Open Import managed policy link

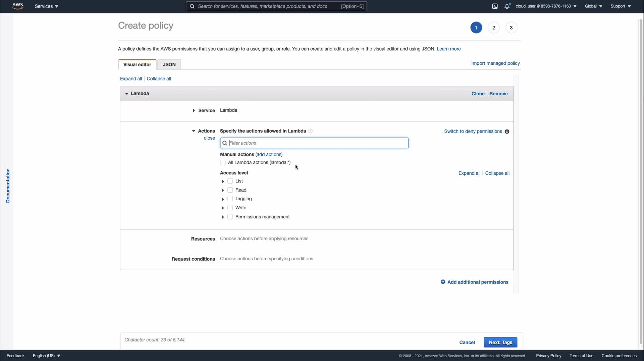coord(495,63)
